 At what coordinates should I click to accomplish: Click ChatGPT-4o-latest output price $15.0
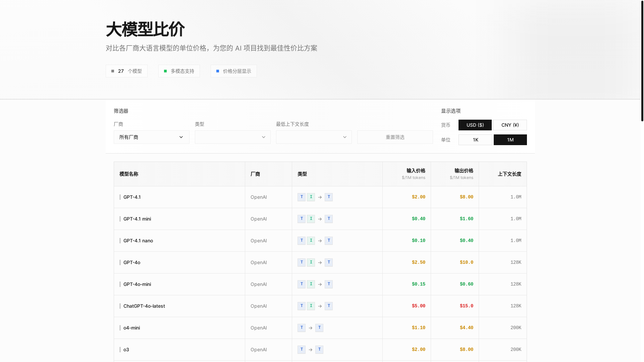[x=467, y=306]
